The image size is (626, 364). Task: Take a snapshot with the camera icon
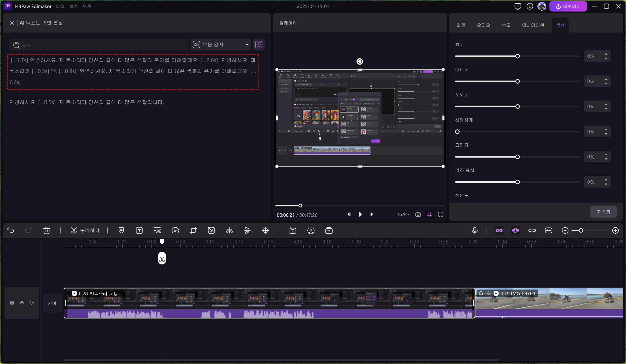[x=418, y=214]
